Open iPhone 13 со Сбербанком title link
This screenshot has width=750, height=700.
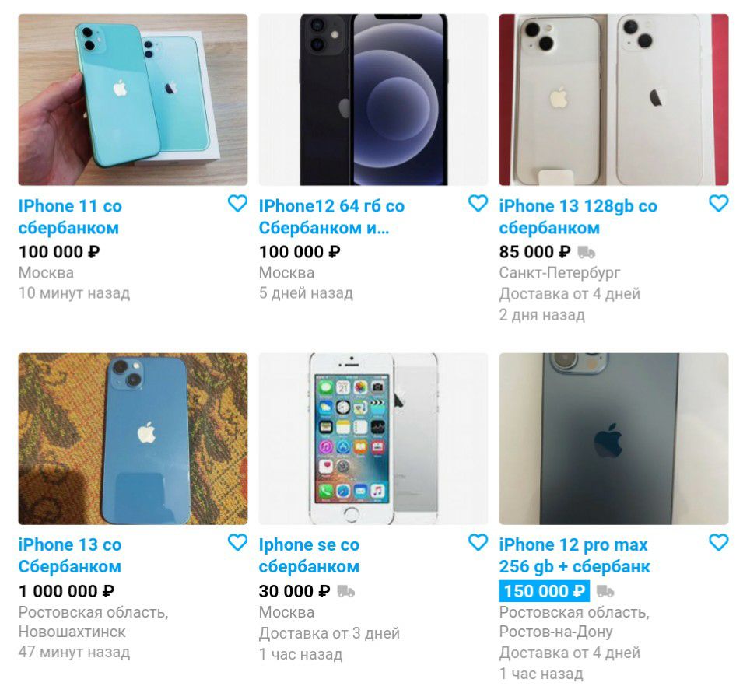[x=70, y=555]
